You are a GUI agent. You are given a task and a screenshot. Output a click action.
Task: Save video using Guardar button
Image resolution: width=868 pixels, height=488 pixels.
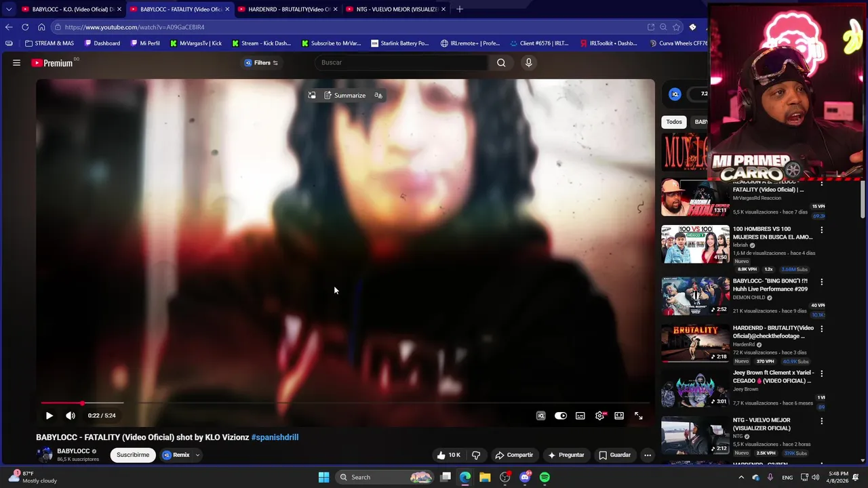point(615,455)
